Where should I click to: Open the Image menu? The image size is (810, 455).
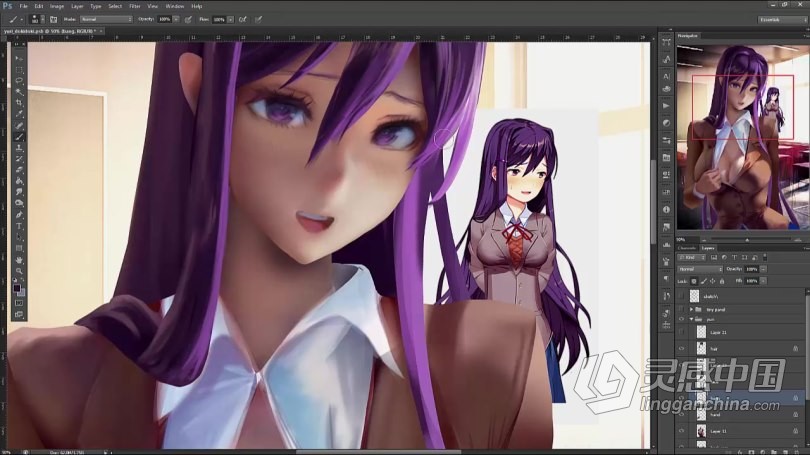coord(57,6)
